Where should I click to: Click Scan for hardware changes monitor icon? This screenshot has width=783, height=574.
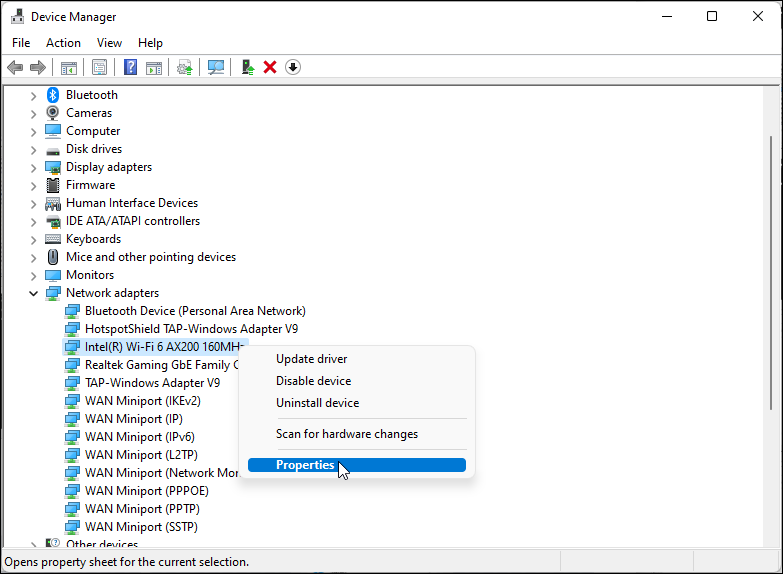pos(216,67)
